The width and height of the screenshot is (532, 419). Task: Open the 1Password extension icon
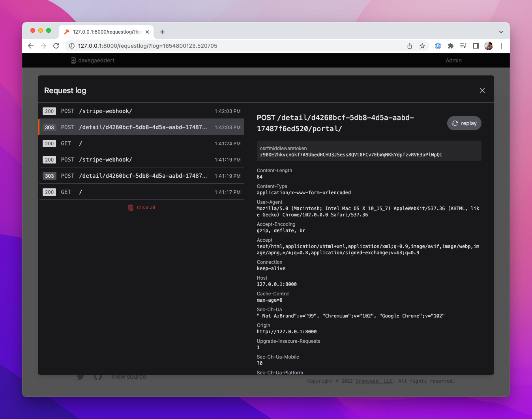[438, 46]
